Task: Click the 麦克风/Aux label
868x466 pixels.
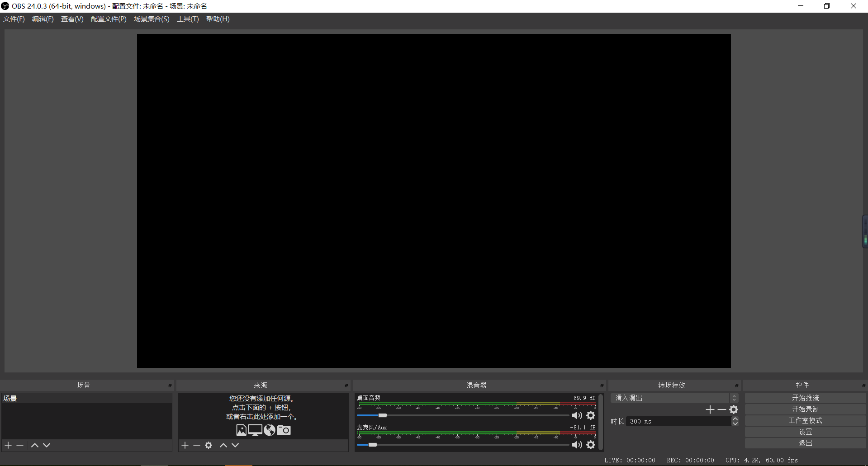Action: click(372, 428)
